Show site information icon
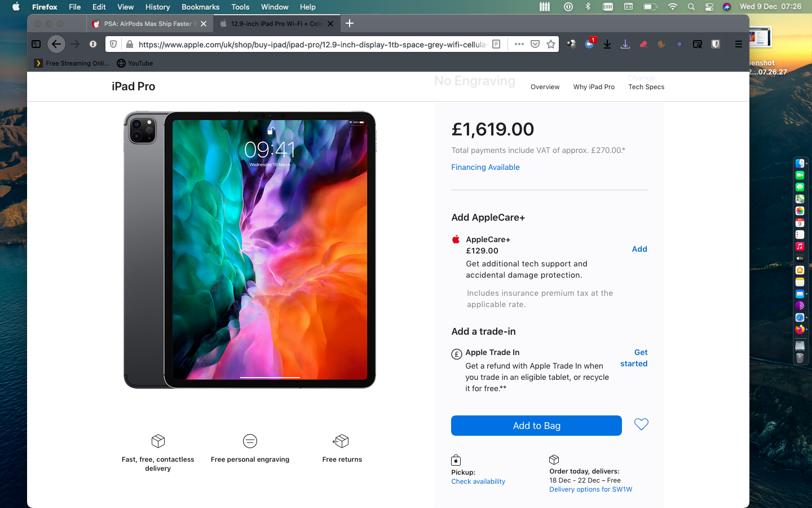Screen dimensions: 812x508 [x=93, y=44]
